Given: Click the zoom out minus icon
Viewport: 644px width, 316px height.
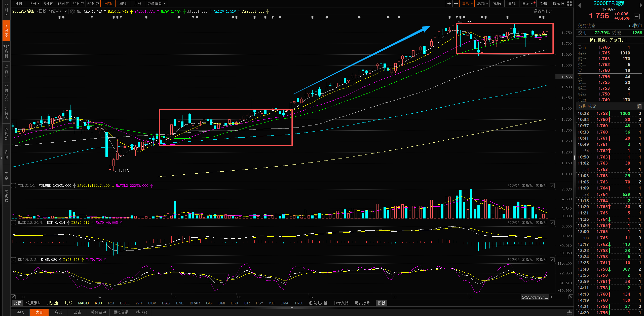Looking at the screenshot, I should point(456,4).
